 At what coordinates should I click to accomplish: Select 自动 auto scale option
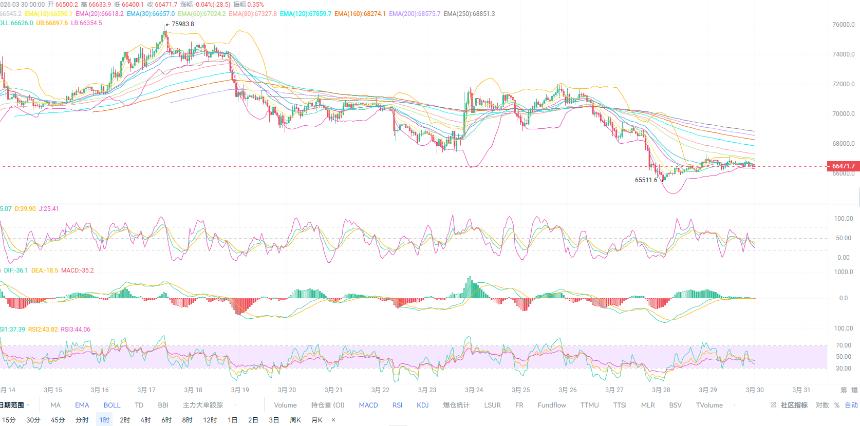click(x=852, y=405)
